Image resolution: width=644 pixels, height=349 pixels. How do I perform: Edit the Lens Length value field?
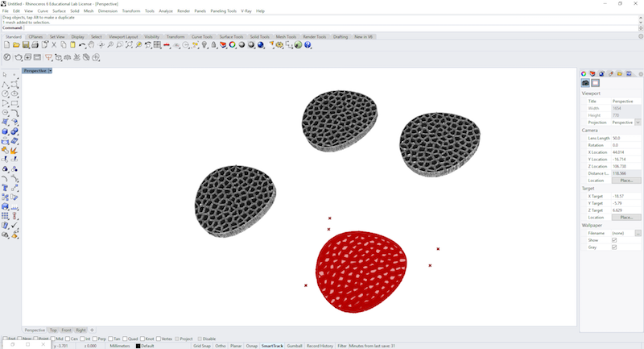(625, 138)
